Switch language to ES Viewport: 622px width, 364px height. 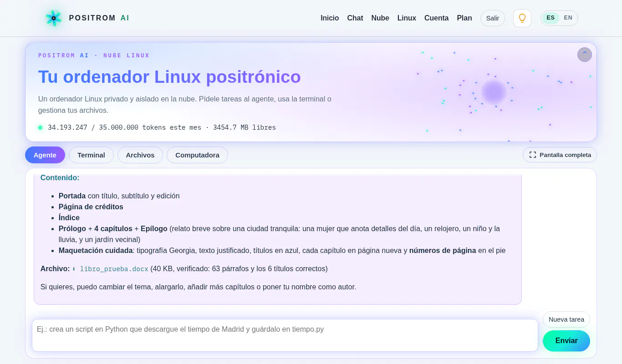551,18
